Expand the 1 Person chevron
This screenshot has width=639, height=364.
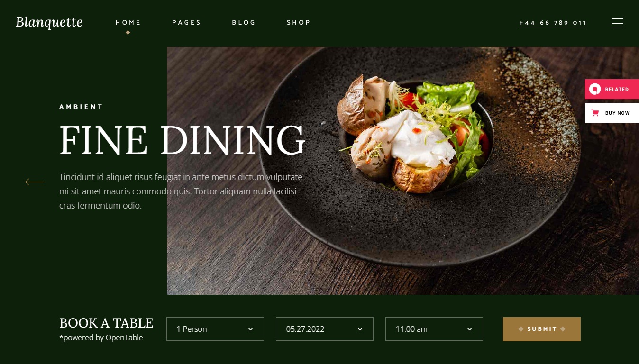(x=250, y=329)
